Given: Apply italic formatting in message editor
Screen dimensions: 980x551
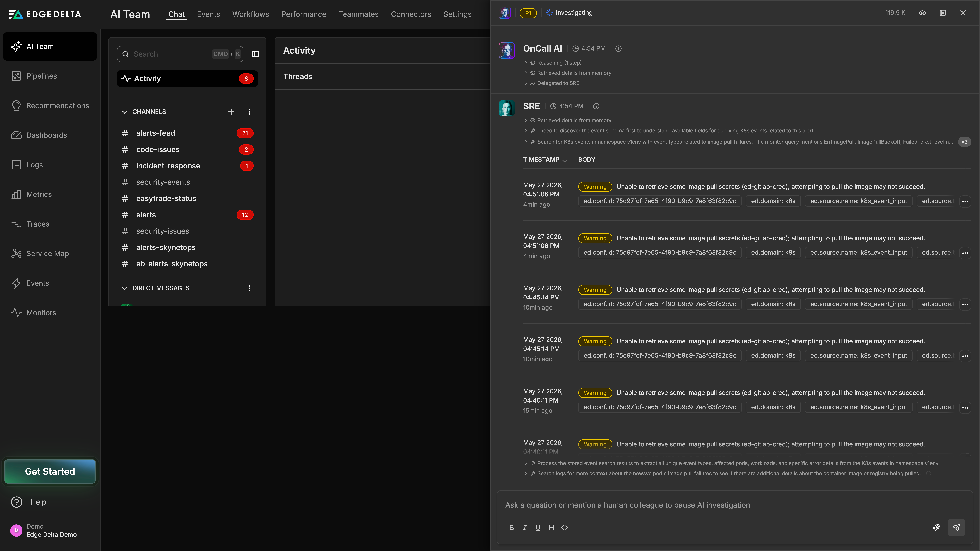Looking at the screenshot, I should pos(525,528).
